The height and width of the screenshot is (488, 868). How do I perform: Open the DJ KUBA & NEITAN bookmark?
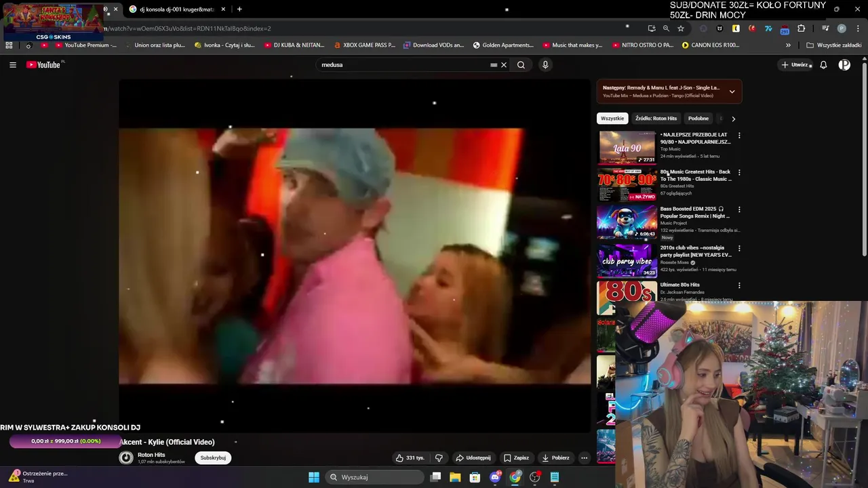pyautogui.click(x=293, y=45)
